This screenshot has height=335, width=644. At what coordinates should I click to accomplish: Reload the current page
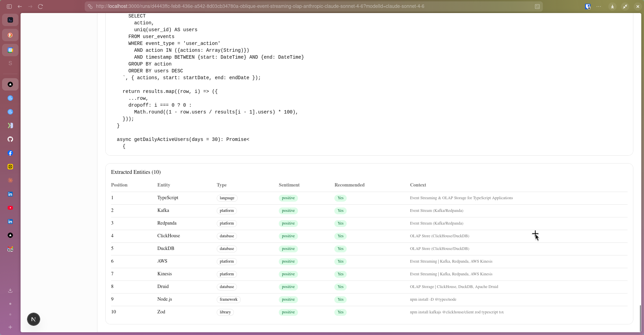40,7
